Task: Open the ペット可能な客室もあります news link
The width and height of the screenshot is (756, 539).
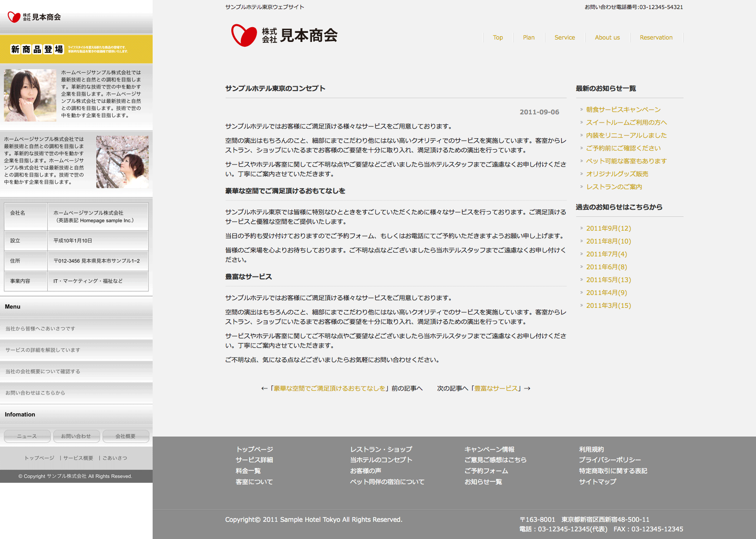Action: [x=626, y=161]
